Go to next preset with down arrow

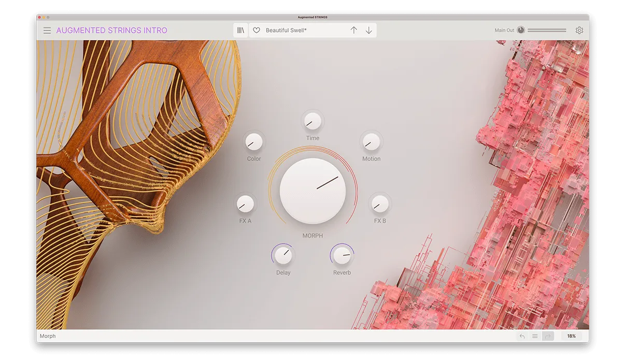coord(369,30)
